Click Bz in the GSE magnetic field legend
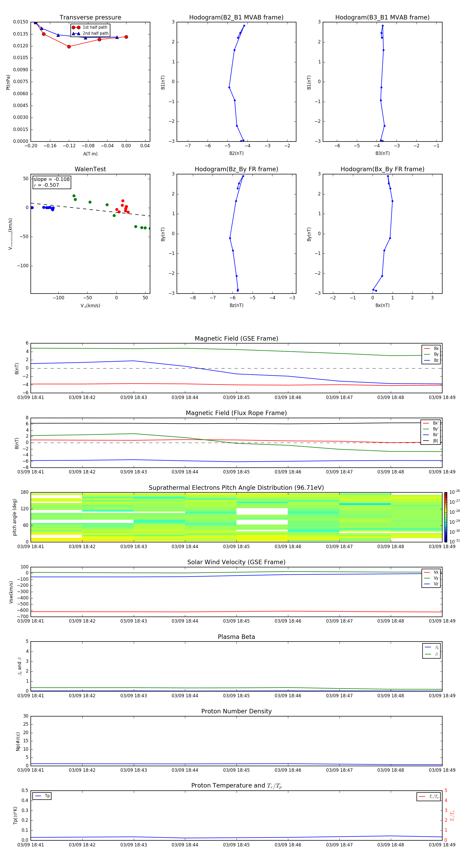The image size is (473, 868). (x=431, y=361)
